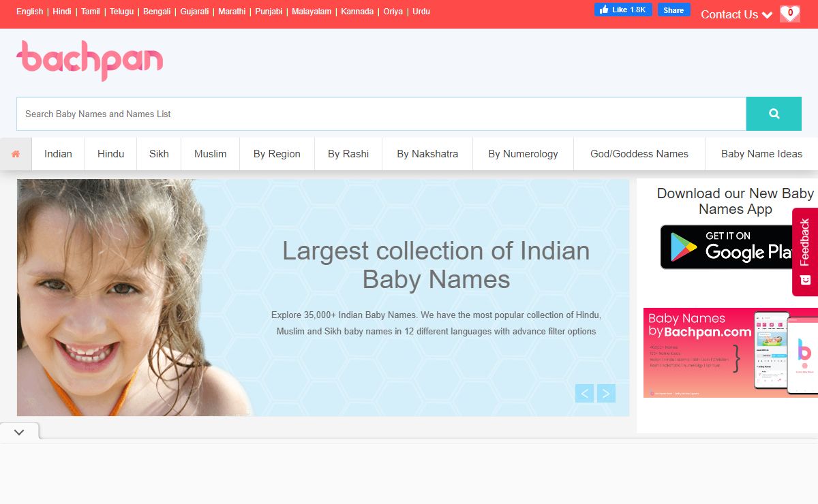
Task: Open the Indian names menu
Action: (58, 154)
